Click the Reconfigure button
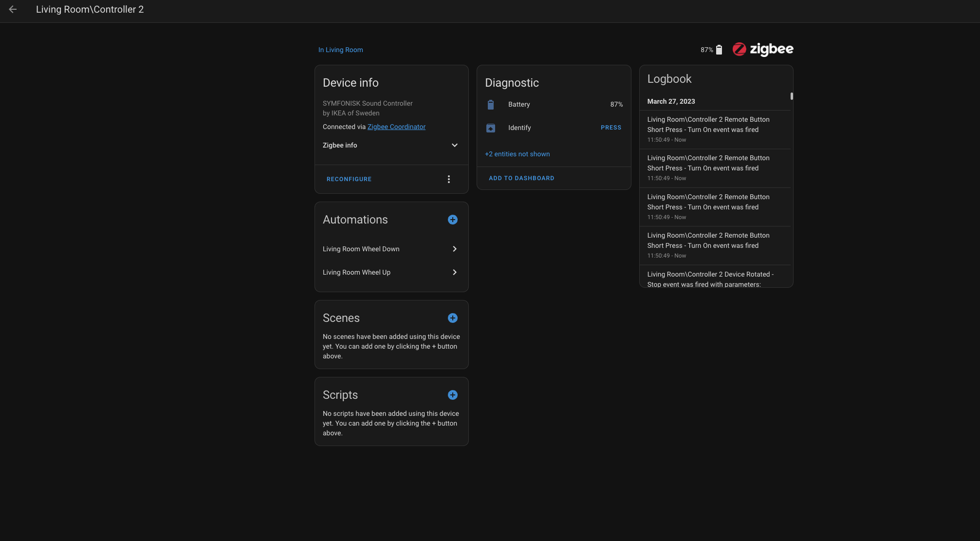This screenshot has height=541, width=980. coord(349,179)
